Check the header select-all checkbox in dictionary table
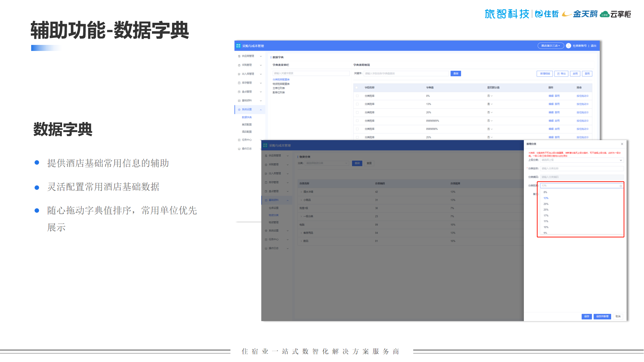This screenshot has width=644, height=362. click(357, 87)
